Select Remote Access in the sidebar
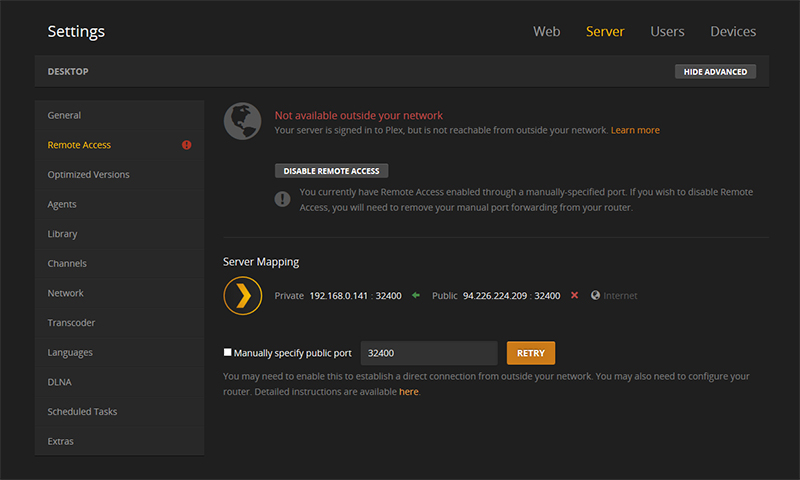800x480 pixels. 119,145
